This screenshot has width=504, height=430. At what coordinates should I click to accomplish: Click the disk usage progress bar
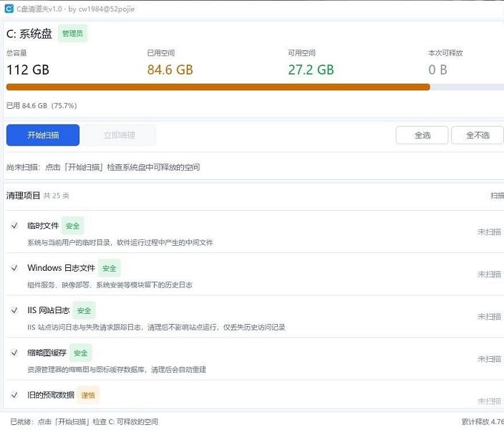coord(255,87)
